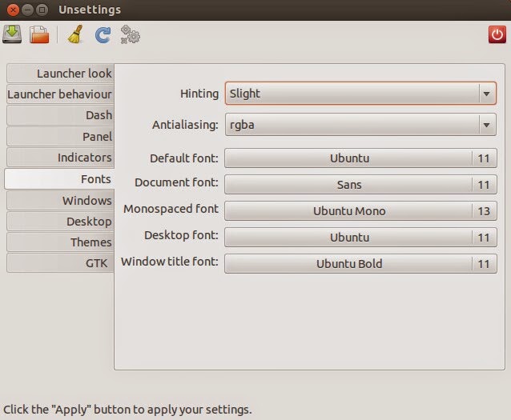Image resolution: width=511 pixels, height=420 pixels.
Task: Click the gears apply icon in toolbar
Action: 131,34
